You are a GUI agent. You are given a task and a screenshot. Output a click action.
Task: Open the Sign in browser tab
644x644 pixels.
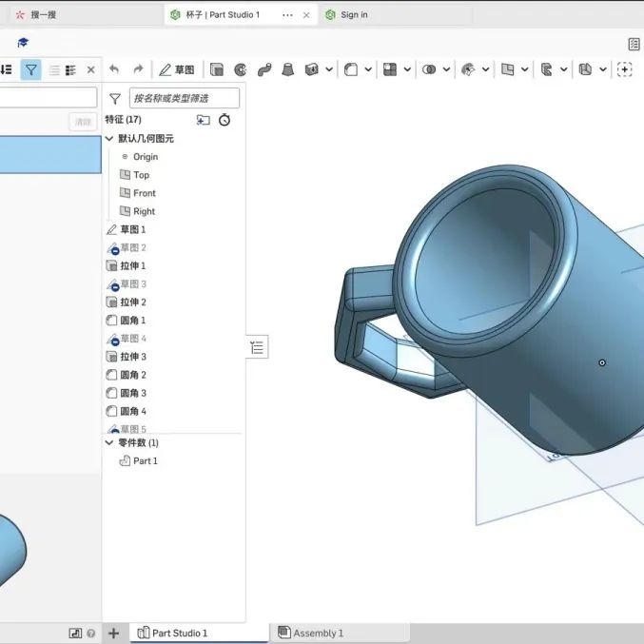click(354, 15)
